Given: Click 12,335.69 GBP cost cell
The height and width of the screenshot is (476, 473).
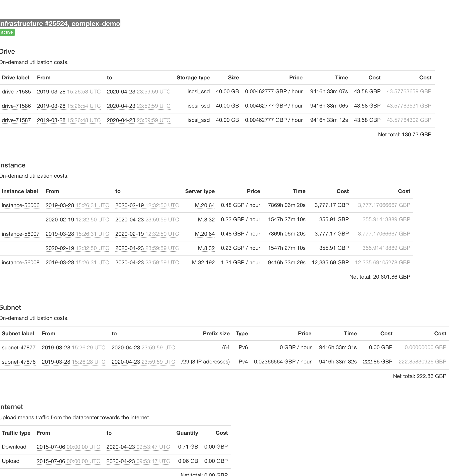Looking at the screenshot, I should click(330, 263).
